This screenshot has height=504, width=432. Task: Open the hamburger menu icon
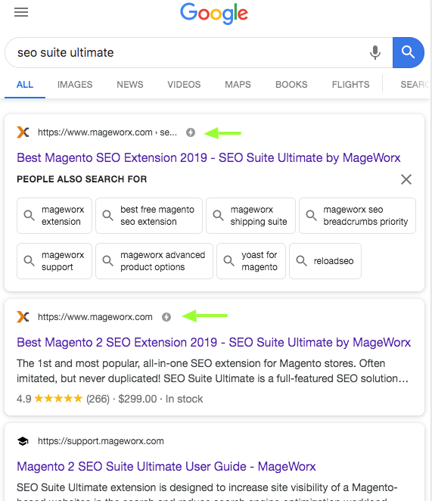point(21,12)
